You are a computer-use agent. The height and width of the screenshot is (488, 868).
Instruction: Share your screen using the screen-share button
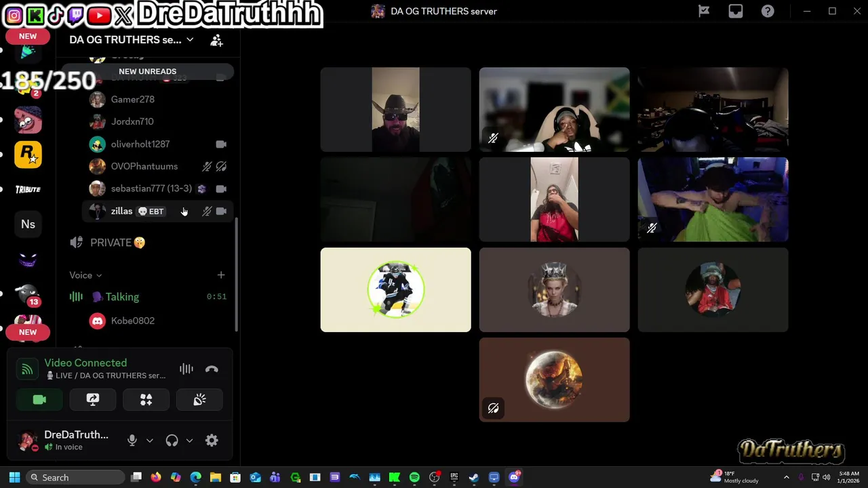click(93, 400)
